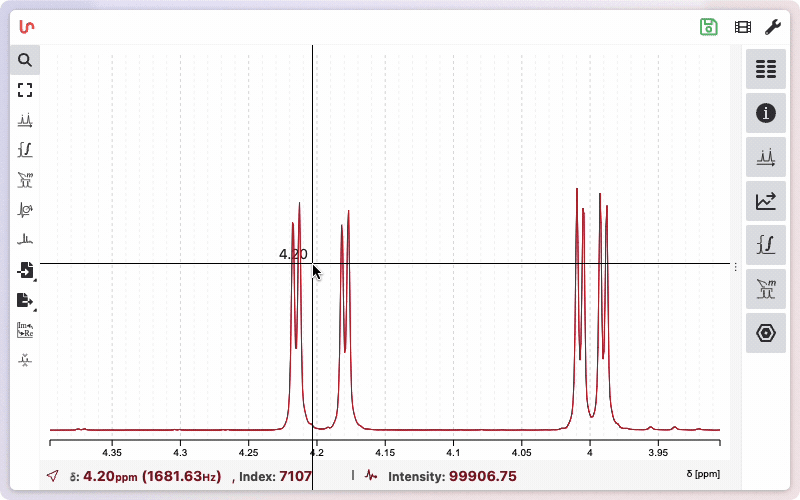
Task: Open the spectra list panel
Action: coord(766,69)
